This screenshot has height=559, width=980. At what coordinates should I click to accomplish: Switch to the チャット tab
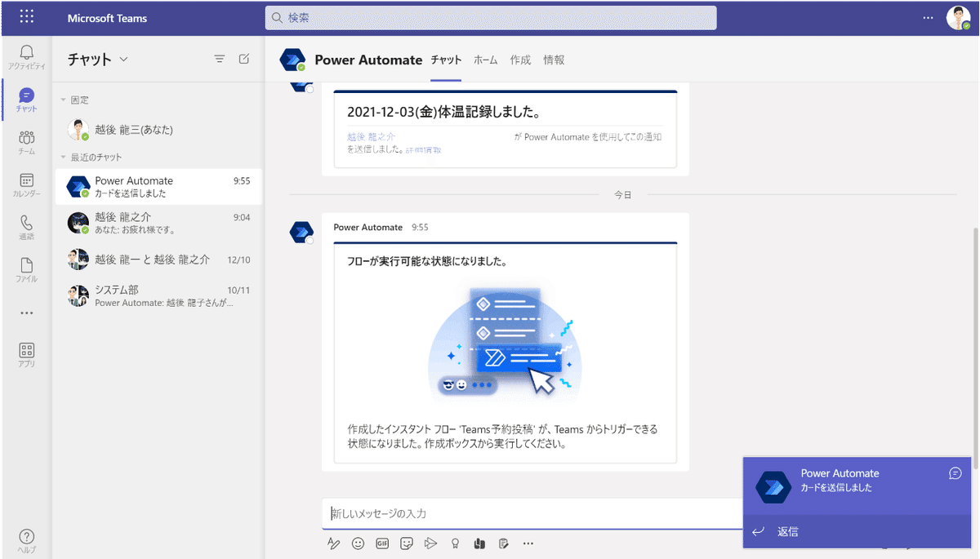point(446,60)
